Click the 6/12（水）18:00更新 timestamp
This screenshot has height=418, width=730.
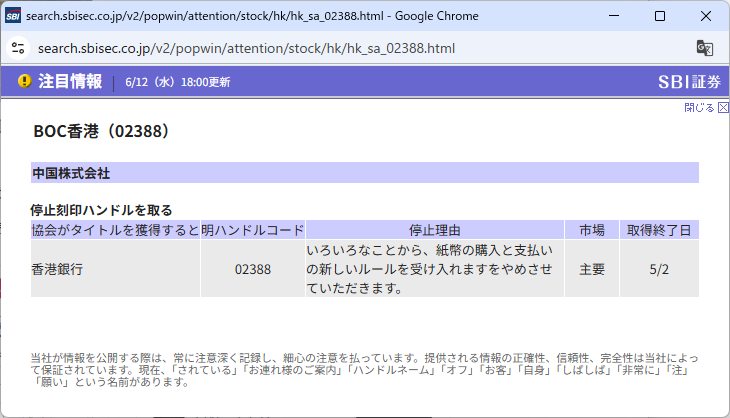pyautogui.click(x=177, y=82)
